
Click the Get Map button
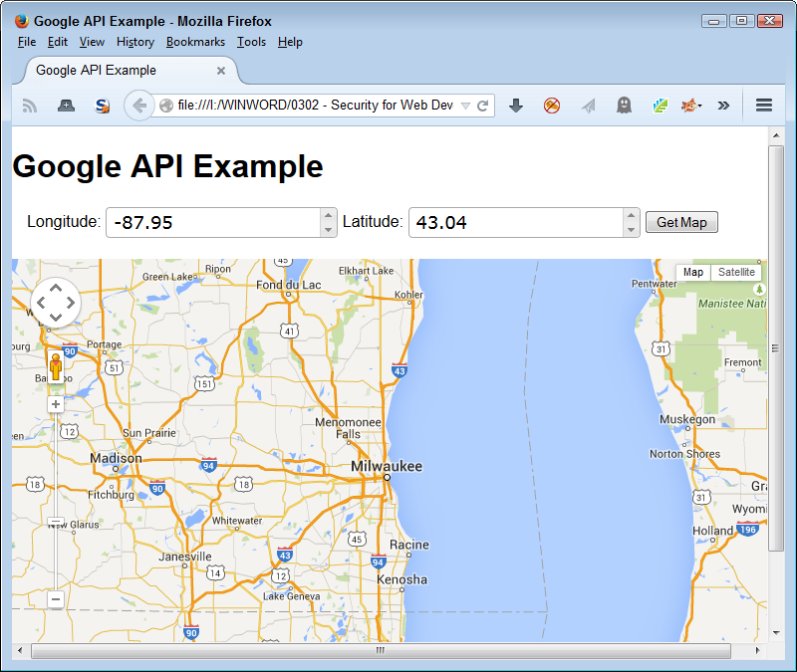tap(681, 222)
